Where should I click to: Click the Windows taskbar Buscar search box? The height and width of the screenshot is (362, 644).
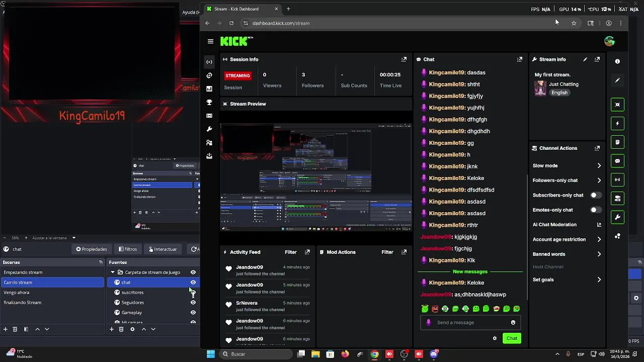(257, 354)
